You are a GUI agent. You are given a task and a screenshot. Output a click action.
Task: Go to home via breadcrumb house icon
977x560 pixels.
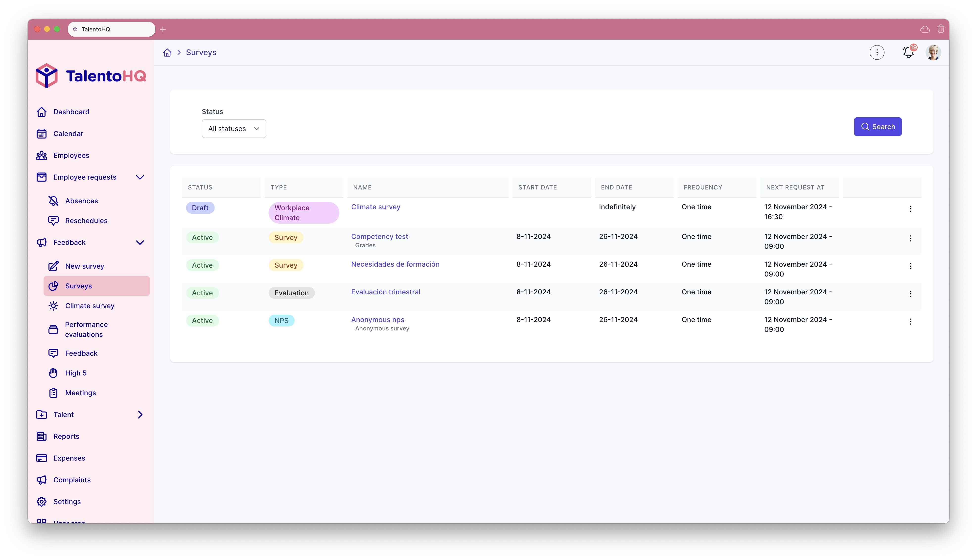point(167,53)
